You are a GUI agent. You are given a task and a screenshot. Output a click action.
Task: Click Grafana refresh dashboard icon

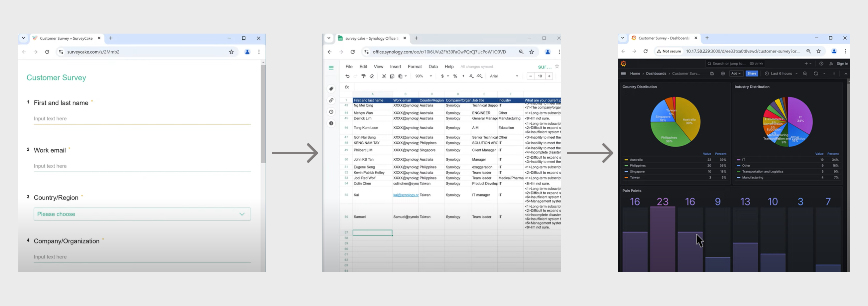(x=816, y=74)
